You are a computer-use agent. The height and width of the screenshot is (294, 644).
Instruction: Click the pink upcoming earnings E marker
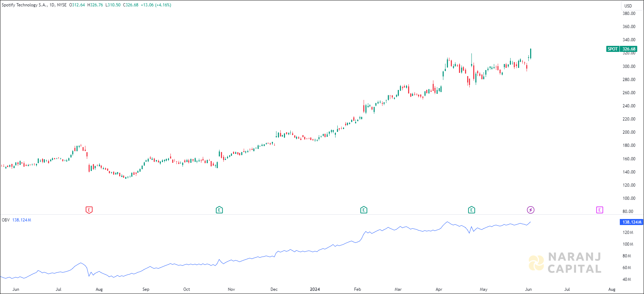[x=600, y=210]
